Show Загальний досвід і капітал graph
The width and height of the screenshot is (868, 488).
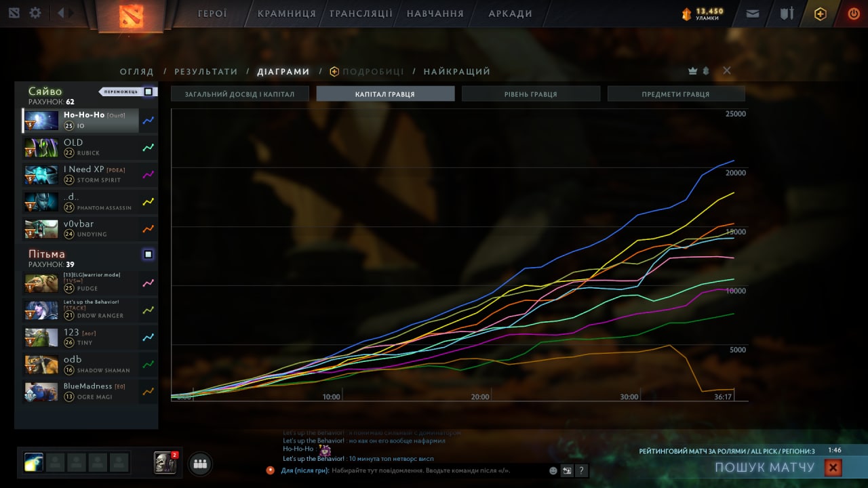240,94
